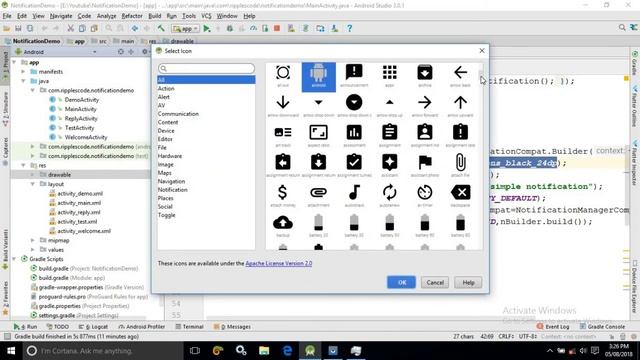Select the arrow downward icon

[283, 102]
